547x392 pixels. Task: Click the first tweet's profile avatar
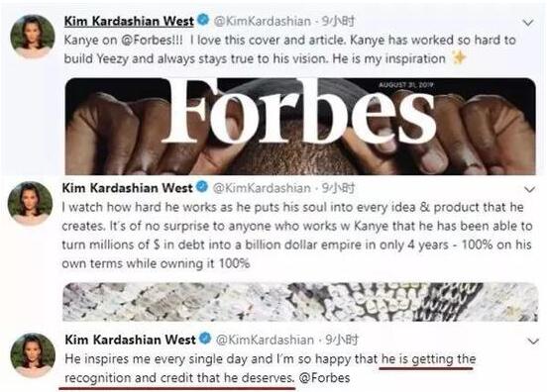point(33,37)
